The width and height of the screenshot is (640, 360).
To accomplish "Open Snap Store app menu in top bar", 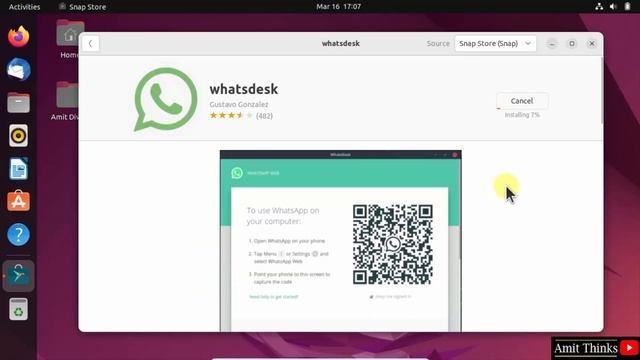I will pyautogui.click(x=83, y=7).
